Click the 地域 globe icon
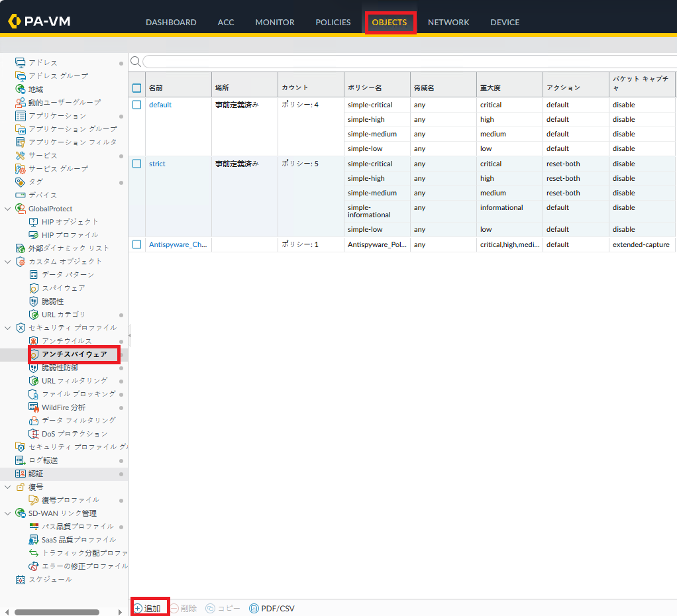Image resolution: width=677 pixels, height=616 pixels. (21, 89)
